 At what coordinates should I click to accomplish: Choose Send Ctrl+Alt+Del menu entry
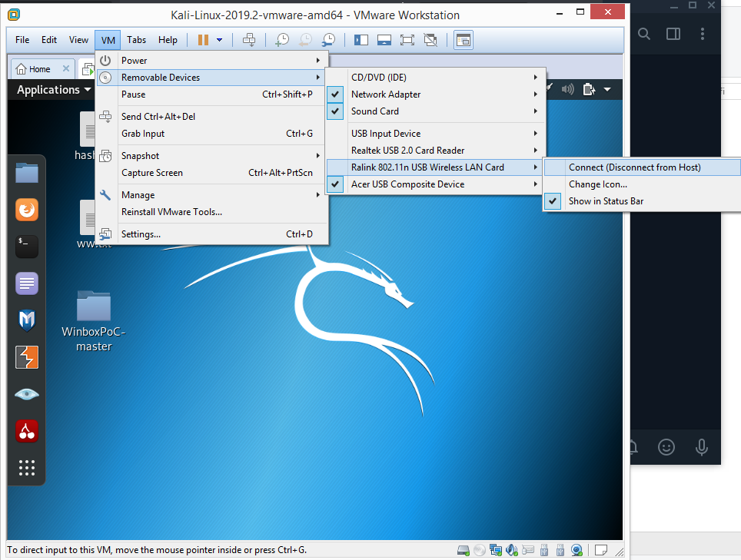click(x=211, y=117)
